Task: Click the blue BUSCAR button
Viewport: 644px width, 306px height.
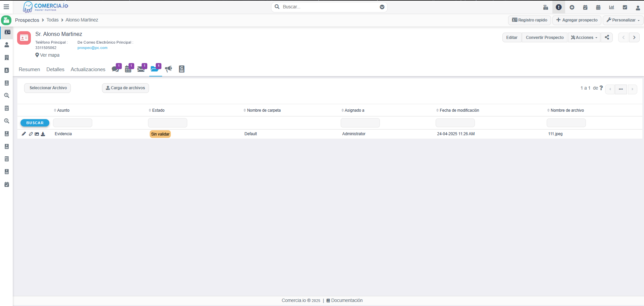Action: tap(35, 123)
